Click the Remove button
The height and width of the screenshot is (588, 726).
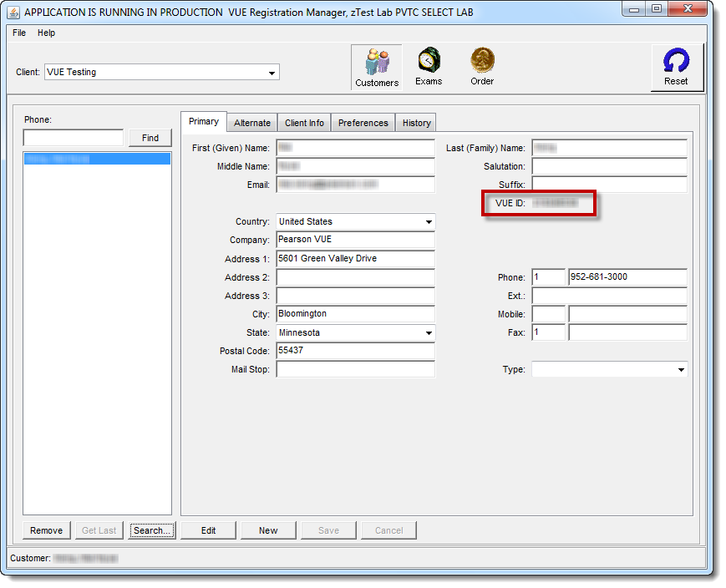46,530
